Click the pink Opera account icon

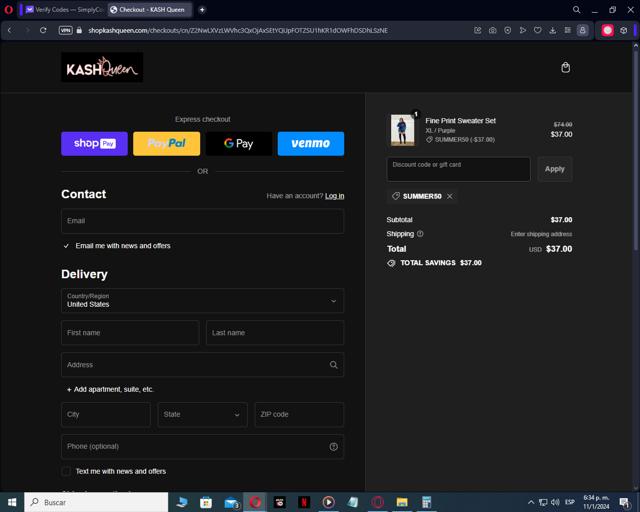click(607, 30)
